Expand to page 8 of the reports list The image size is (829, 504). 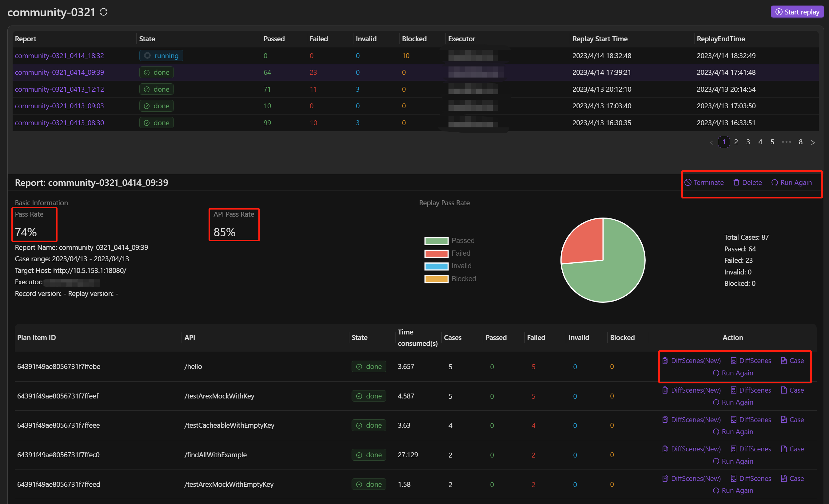click(800, 142)
